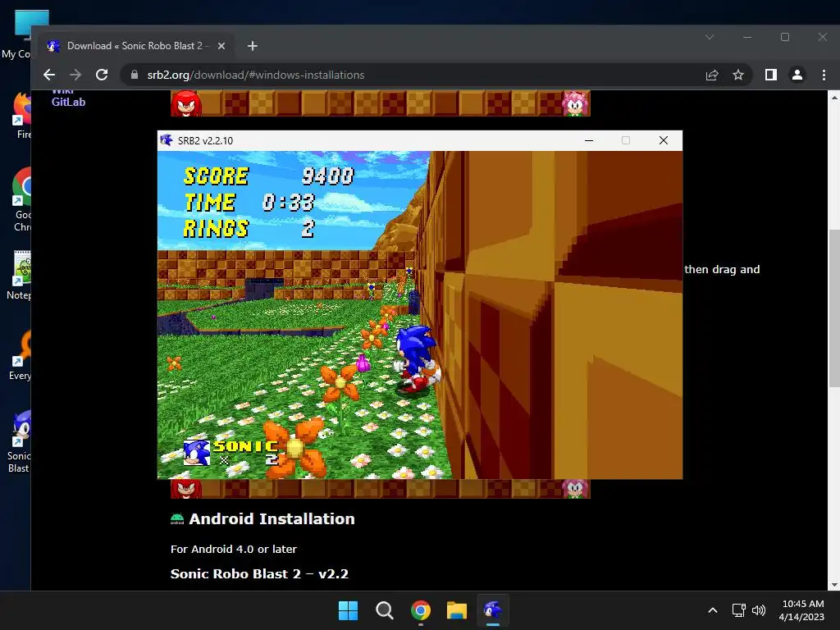Select the Download Sonic Robo Blast 2 tab
The image size is (840, 630).
[x=136, y=46]
